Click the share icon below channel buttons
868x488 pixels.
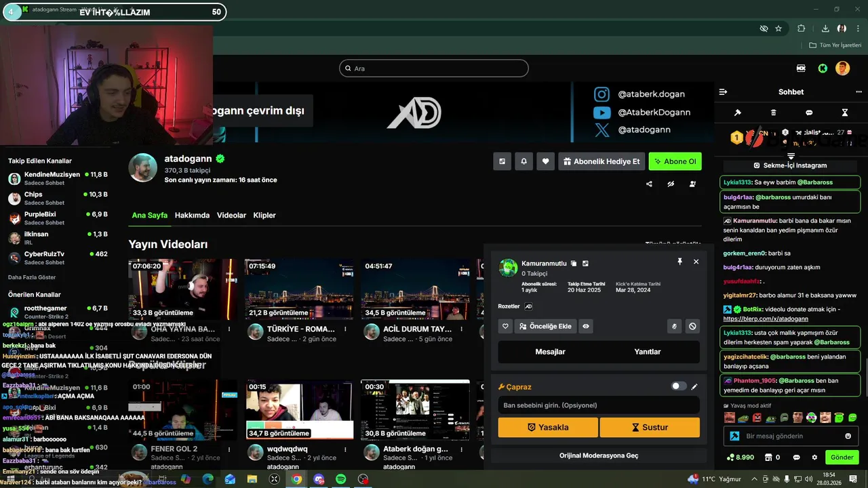pyautogui.click(x=649, y=184)
